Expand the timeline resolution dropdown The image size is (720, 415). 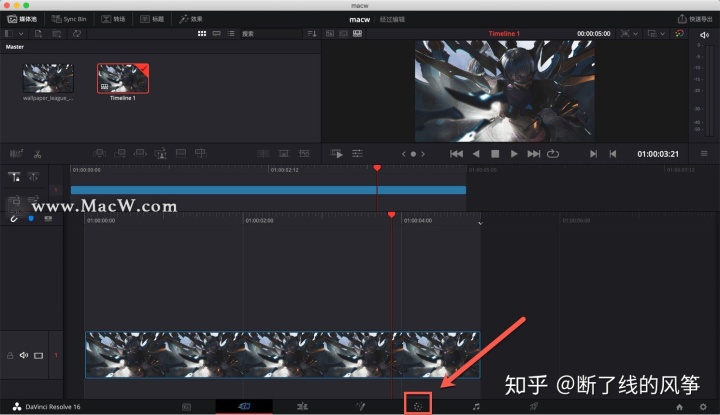[x=662, y=34]
